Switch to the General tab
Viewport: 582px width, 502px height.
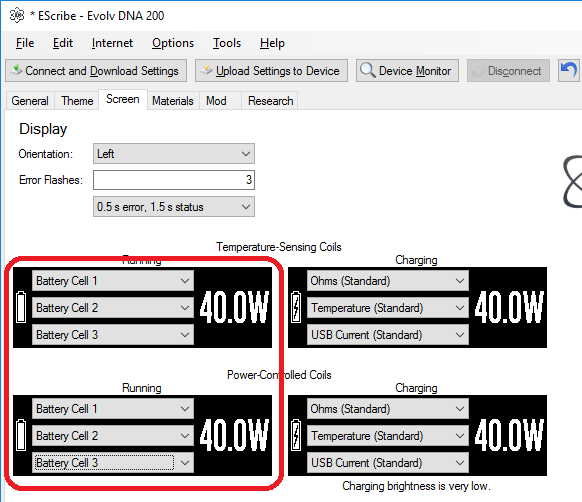[30, 101]
